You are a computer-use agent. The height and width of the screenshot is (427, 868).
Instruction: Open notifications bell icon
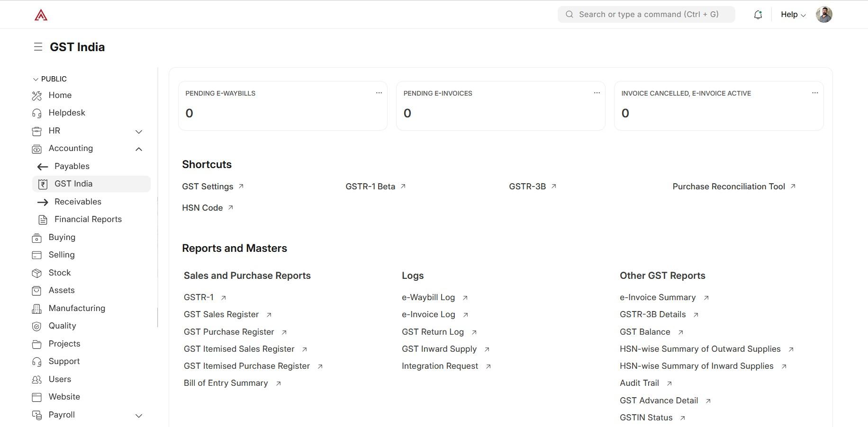pos(758,15)
